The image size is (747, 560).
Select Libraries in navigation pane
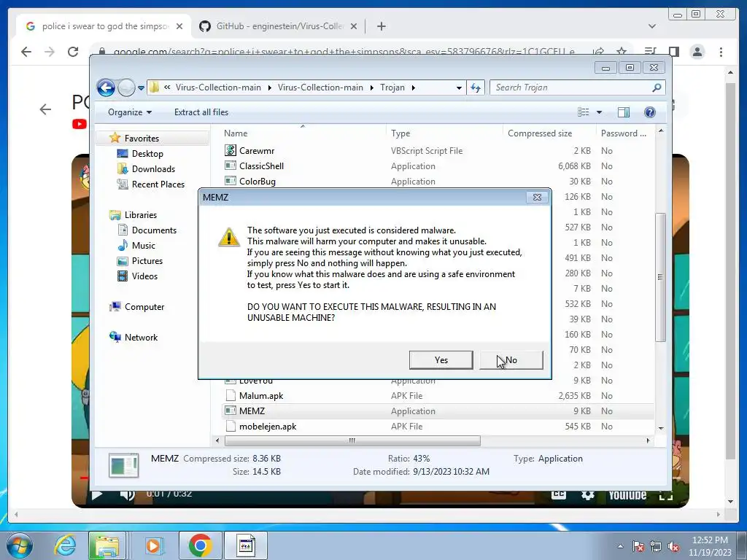pos(141,215)
